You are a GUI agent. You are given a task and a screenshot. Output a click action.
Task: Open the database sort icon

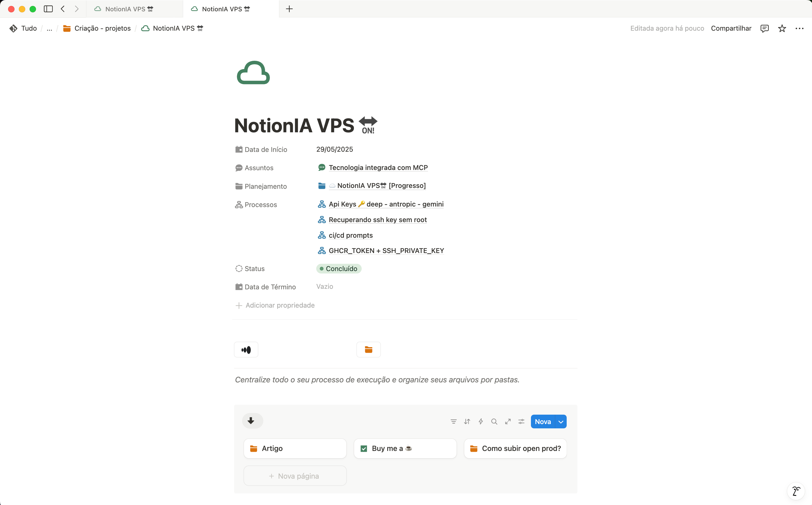tap(467, 421)
